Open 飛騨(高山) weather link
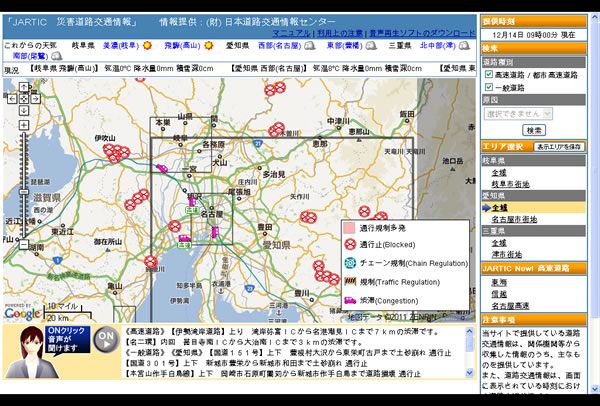600x406 pixels. click(182, 46)
